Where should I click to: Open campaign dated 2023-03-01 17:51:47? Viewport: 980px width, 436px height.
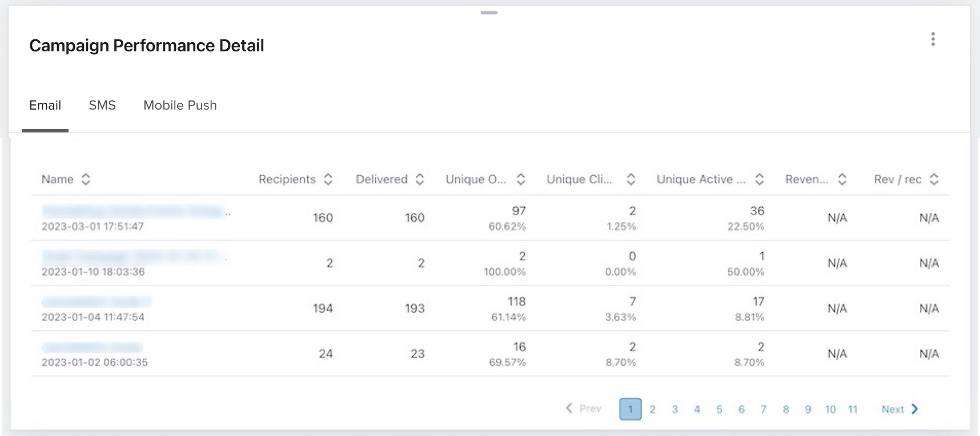tap(134, 212)
